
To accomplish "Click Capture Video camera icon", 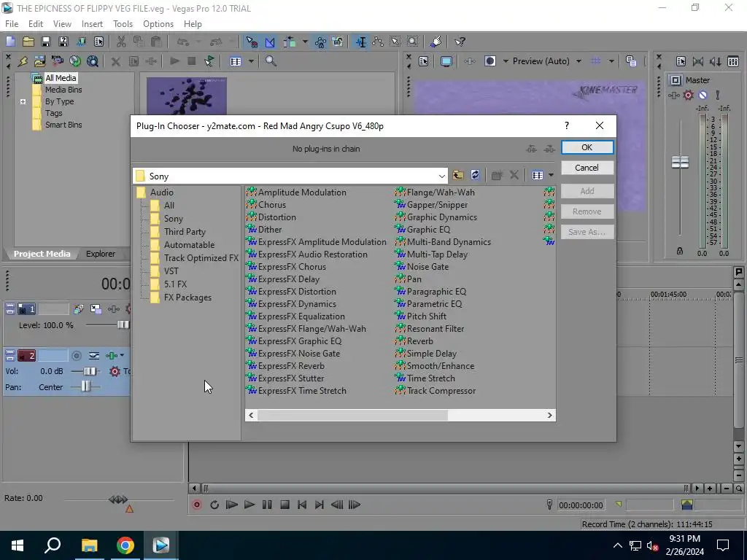I will pyautogui.click(x=57, y=61).
